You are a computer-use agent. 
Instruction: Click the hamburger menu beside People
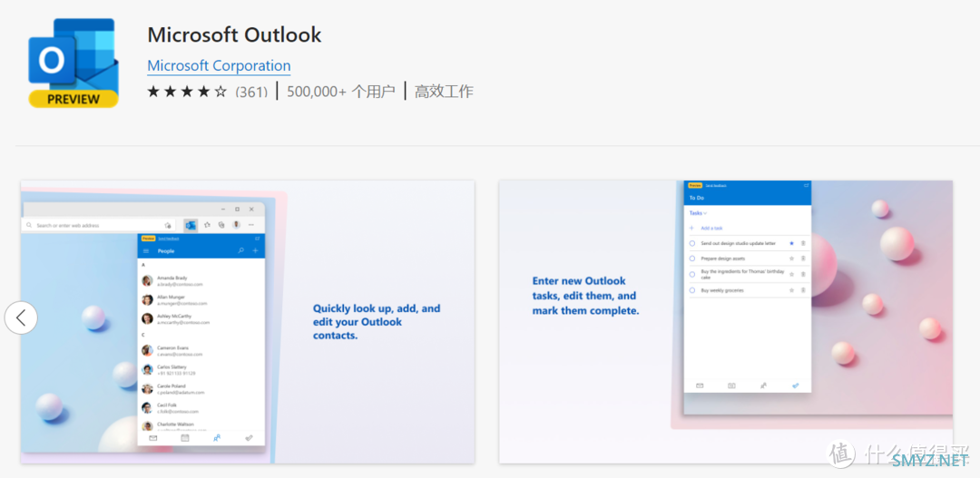click(x=146, y=250)
